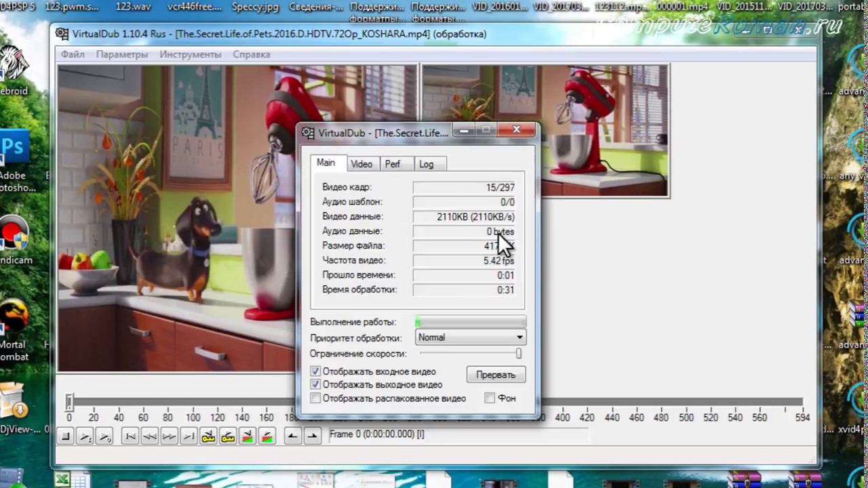Open Adobe Photoshop desktop shortcut
The width and height of the screenshot is (868, 488).
pos(15,147)
